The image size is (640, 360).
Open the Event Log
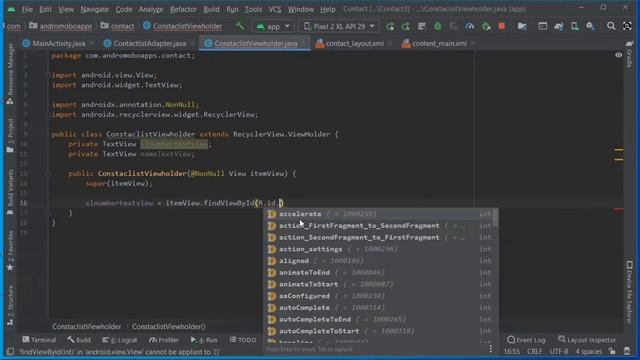[x=526, y=340]
